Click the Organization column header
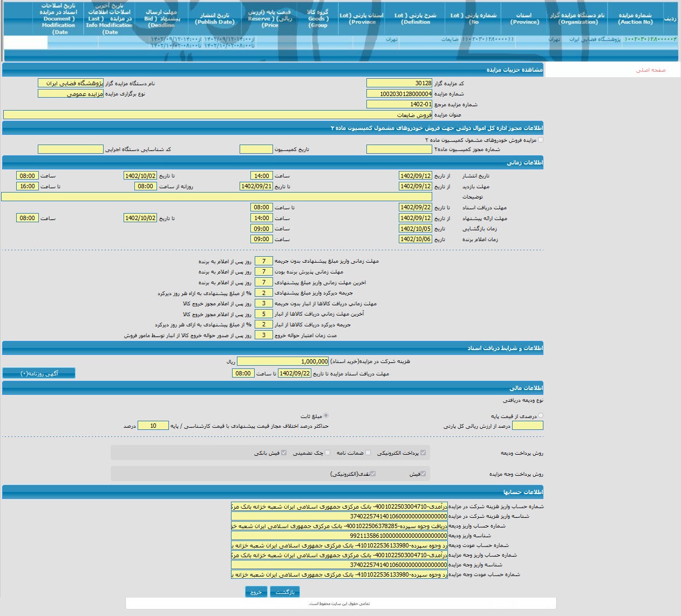The height and width of the screenshot is (616, 681). 577,19
